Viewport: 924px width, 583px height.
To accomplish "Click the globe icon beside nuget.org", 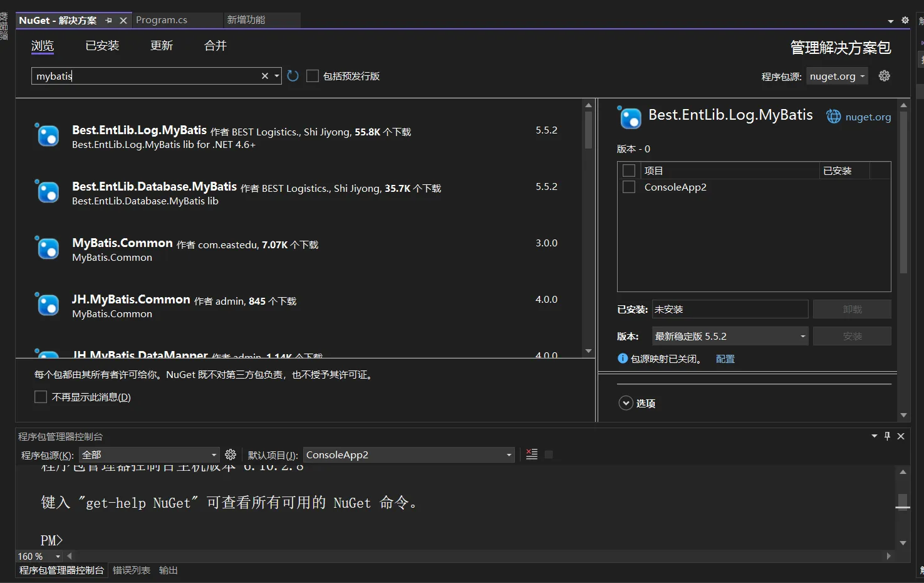I will [x=833, y=116].
